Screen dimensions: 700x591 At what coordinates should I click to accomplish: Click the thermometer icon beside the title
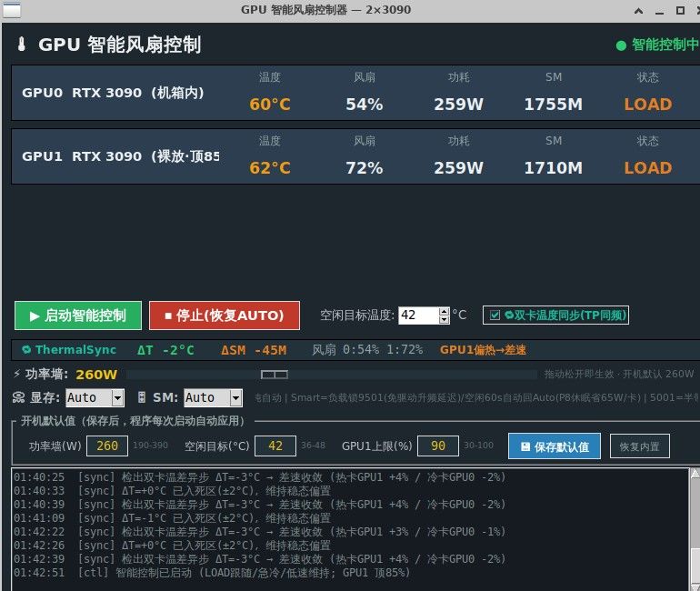point(22,45)
